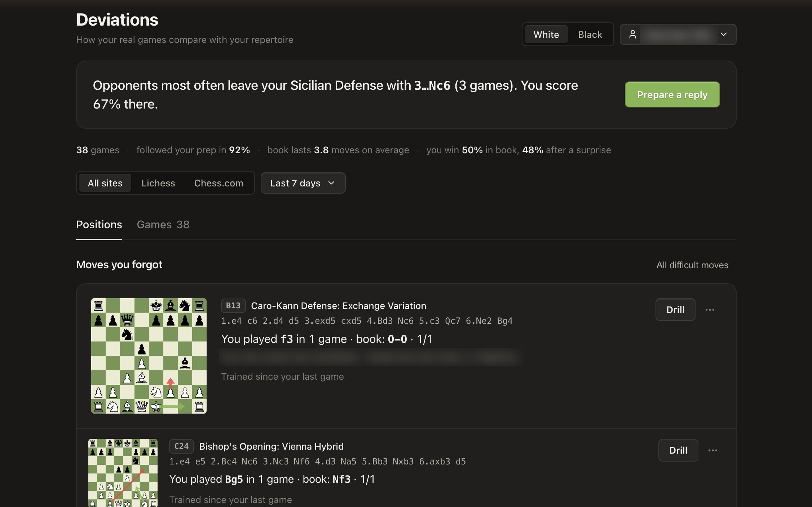This screenshot has width=812, height=507.
Task: Click the B13 opening code badge
Action: coord(233,306)
